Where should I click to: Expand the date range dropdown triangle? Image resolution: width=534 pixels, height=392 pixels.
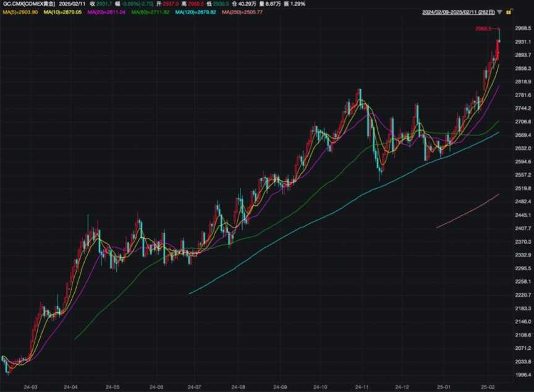(499, 12)
